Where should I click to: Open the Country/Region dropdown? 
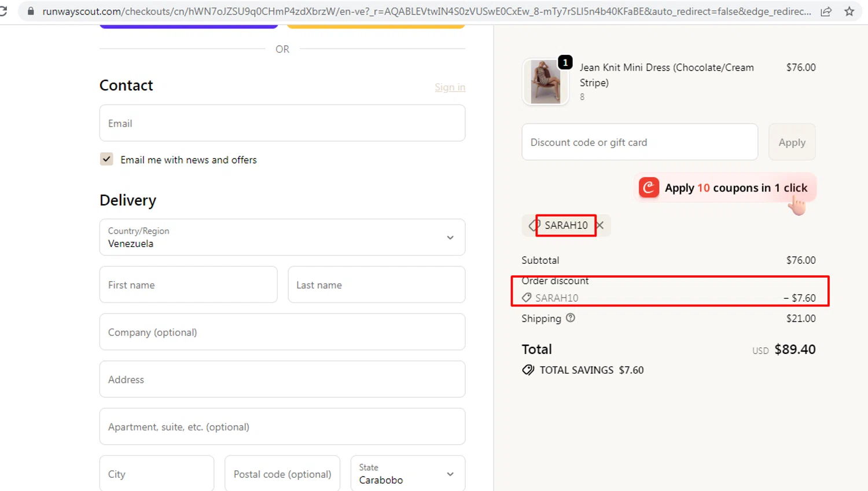[282, 237]
